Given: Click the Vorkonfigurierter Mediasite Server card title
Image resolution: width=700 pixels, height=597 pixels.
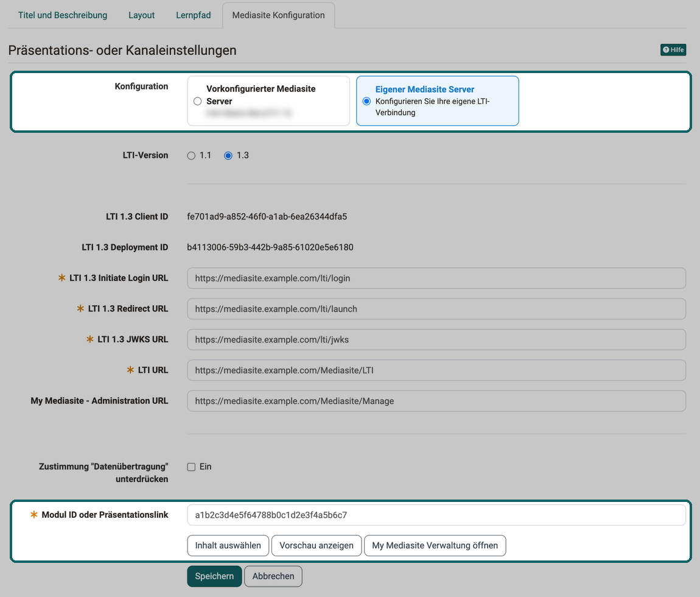Looking at the screenshot, I should (261, 95).
